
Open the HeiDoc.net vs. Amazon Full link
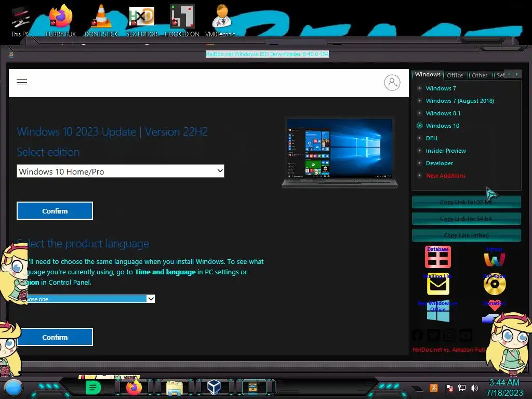pyautogui.click(x=448, y=350)
